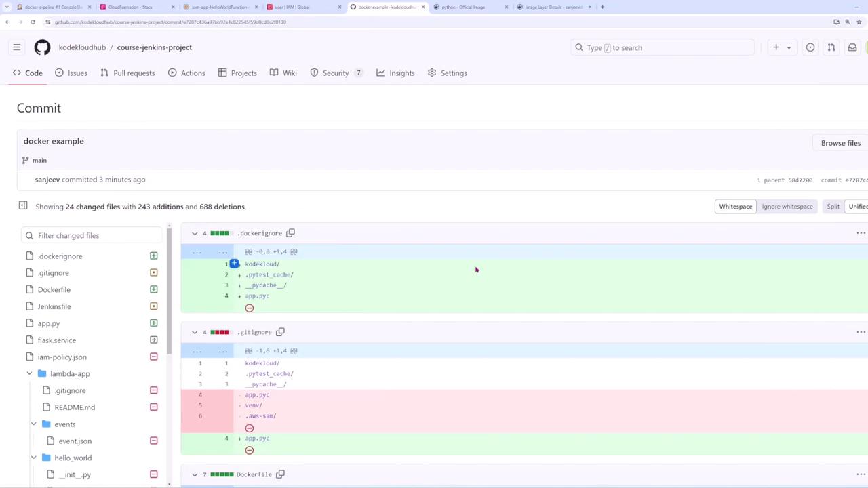
Task: Click the browser address bar URL
Action: point(170,22)
